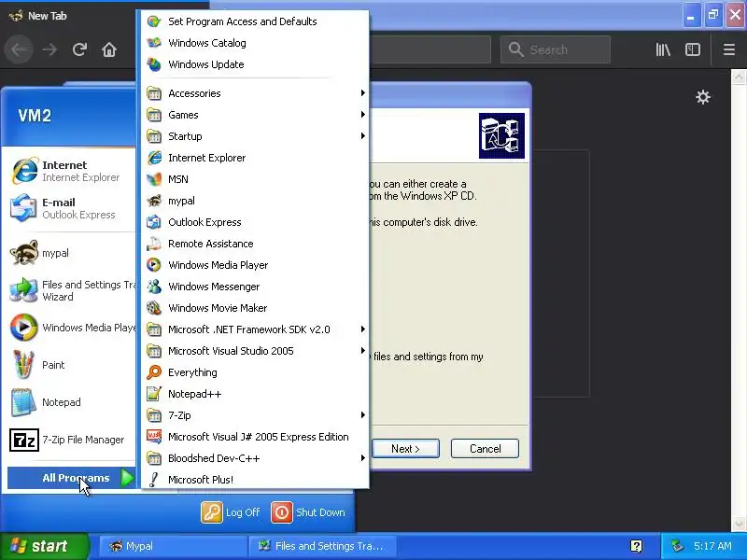Screen dimensions: 747x560
Task: Launch 7-Zip File Manager
Action: 71,440
